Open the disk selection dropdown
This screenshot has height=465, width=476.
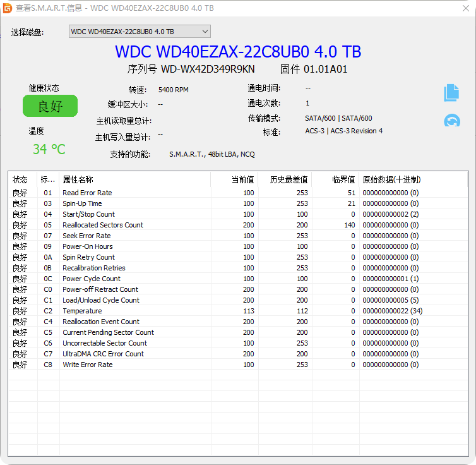[x=140, y=32]
